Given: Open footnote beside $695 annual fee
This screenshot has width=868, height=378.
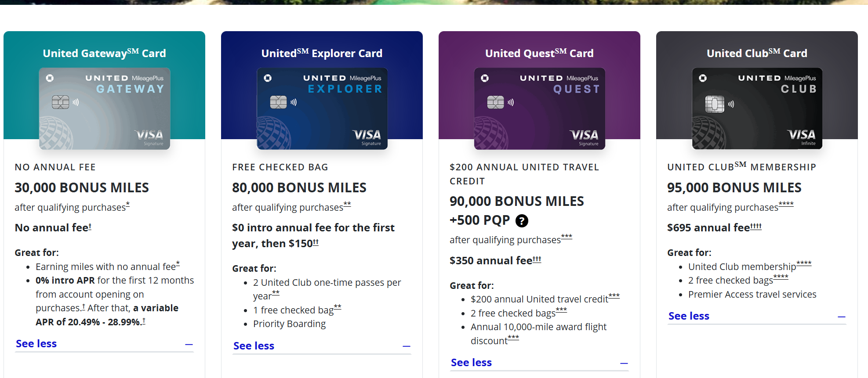Looking at the screenshot, I should (756, 226).
